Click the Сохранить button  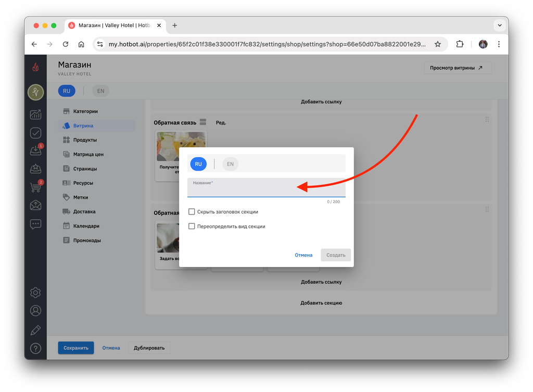click(76, 348)
